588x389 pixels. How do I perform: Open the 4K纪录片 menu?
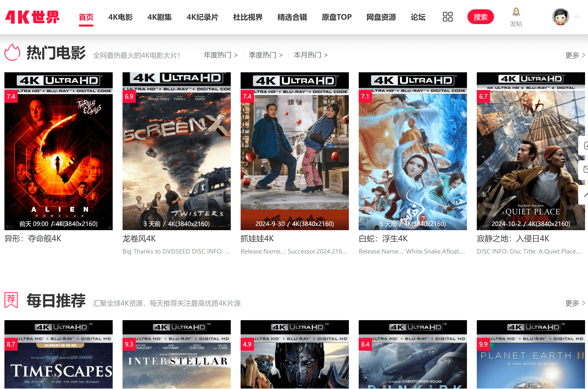coord(202,17)
